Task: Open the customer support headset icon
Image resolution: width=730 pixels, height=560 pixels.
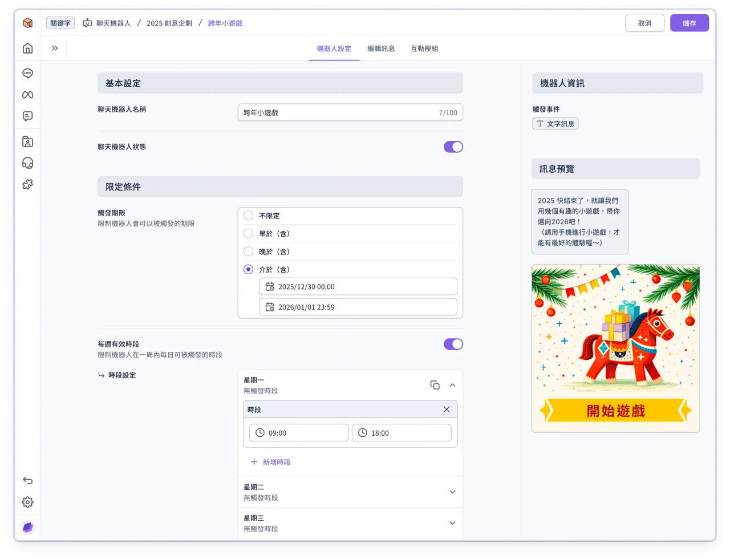Action: 27,163
